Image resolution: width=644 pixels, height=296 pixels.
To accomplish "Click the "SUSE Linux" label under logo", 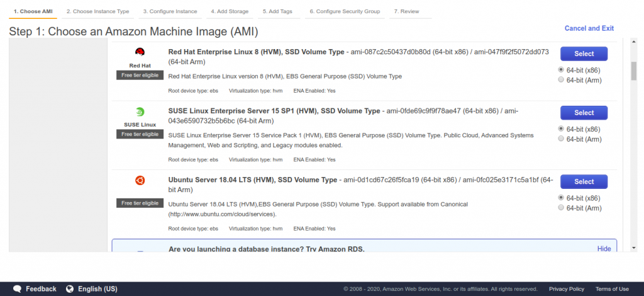I will click(140, 125).
